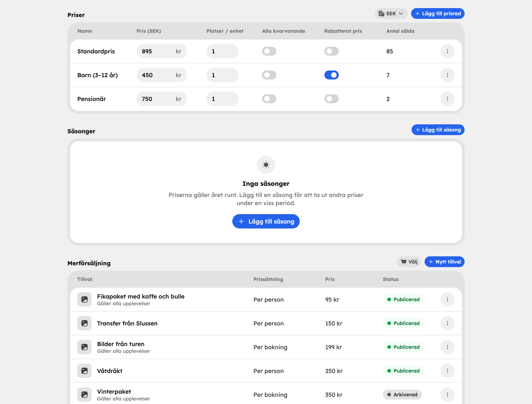Click the Bilder från turen image icon
Screen dimensions: 532x404
[x=84, y=347]
